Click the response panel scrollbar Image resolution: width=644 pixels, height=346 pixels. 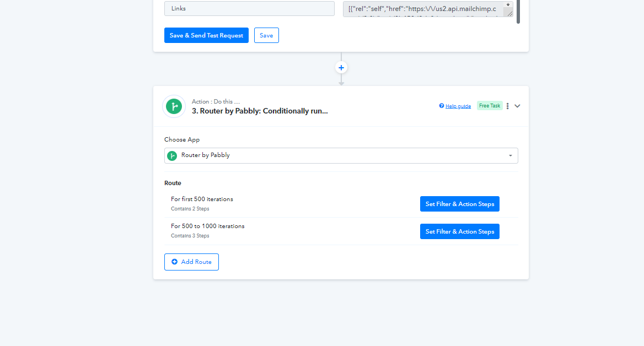coord(518,12)
